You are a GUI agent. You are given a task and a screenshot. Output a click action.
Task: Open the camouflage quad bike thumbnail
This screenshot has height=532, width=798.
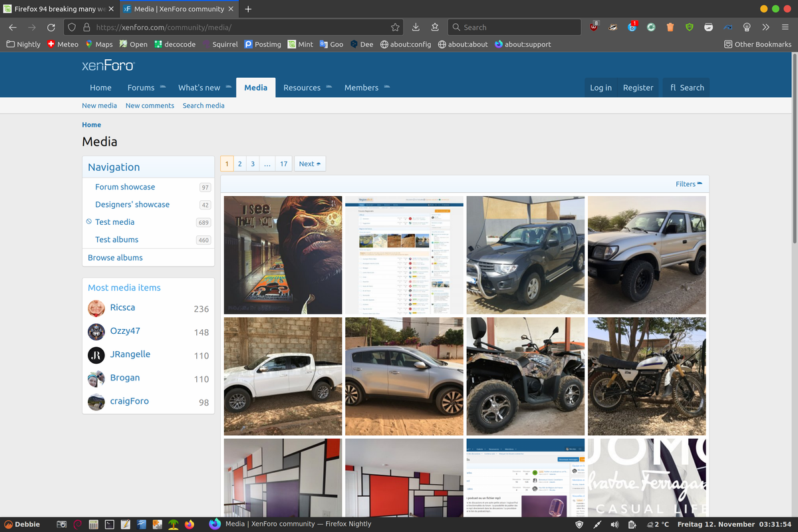[x=525, y=376]
